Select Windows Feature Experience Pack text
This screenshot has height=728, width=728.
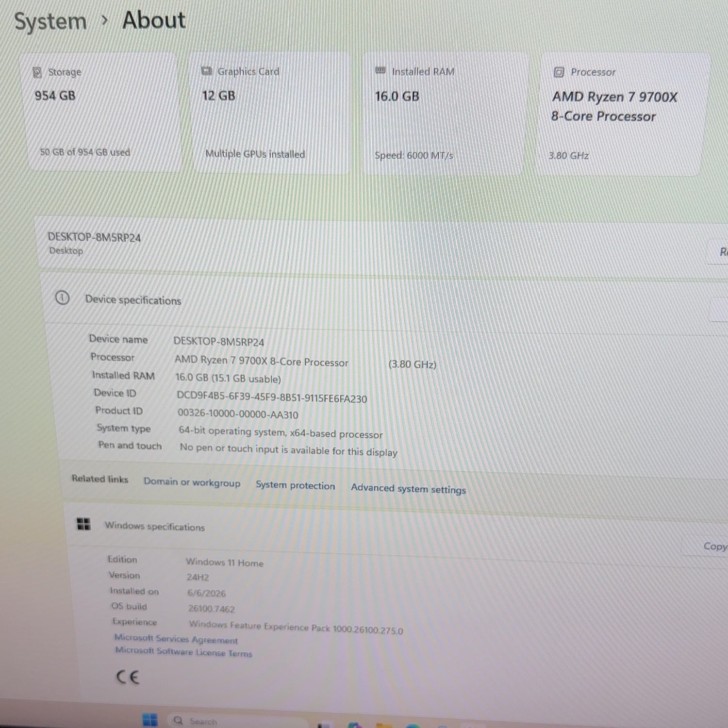pyautogui.click(x=296, y=627)
